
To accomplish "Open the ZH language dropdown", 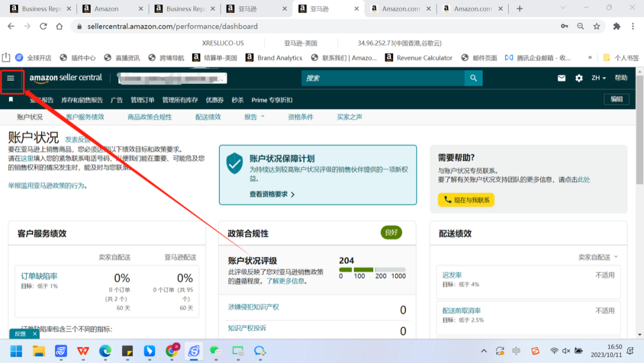I will pyautogui.click(x=599, y=78).
